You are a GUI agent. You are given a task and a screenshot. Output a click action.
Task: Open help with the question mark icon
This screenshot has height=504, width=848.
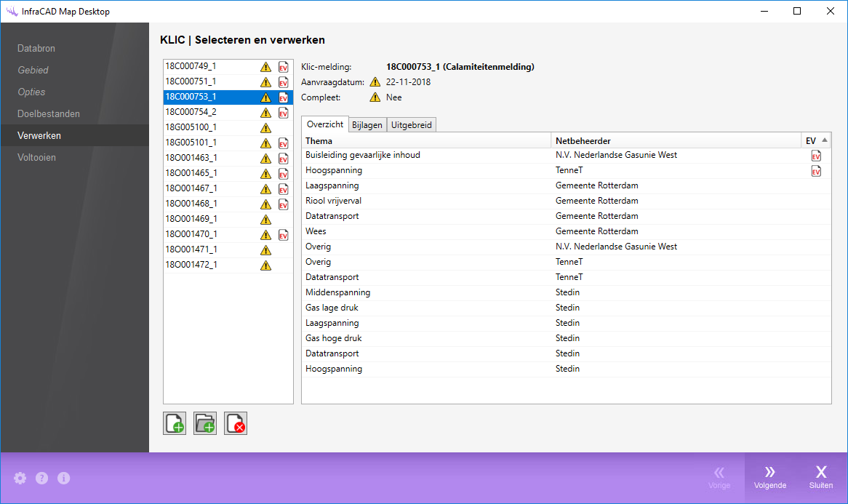tap(42, 478)
